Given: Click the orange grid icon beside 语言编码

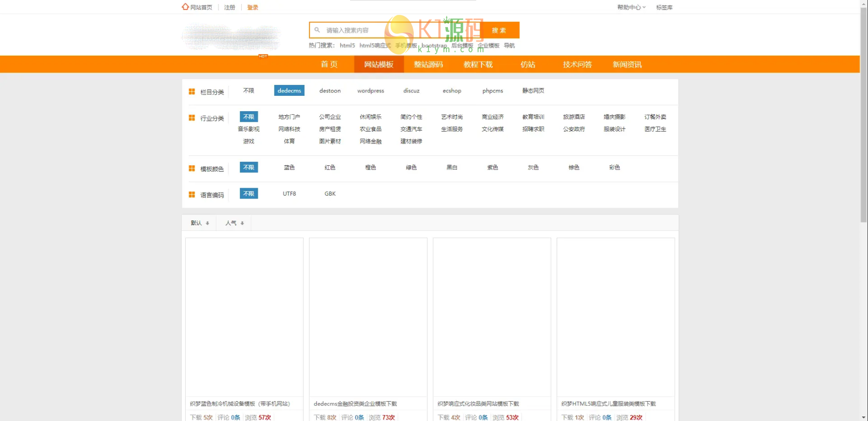Looking at the screenshot, I should (192, 195).
